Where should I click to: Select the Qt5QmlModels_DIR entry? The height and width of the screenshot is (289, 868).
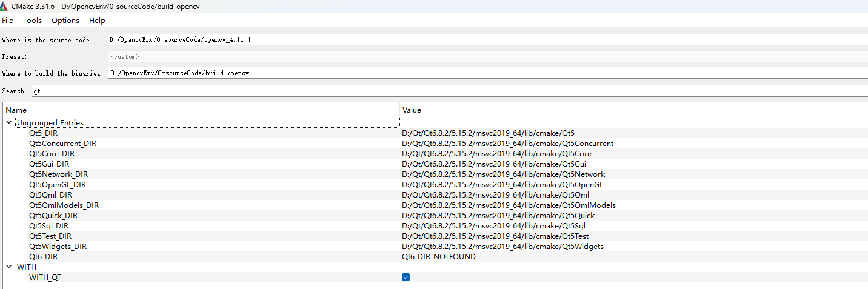64,205
